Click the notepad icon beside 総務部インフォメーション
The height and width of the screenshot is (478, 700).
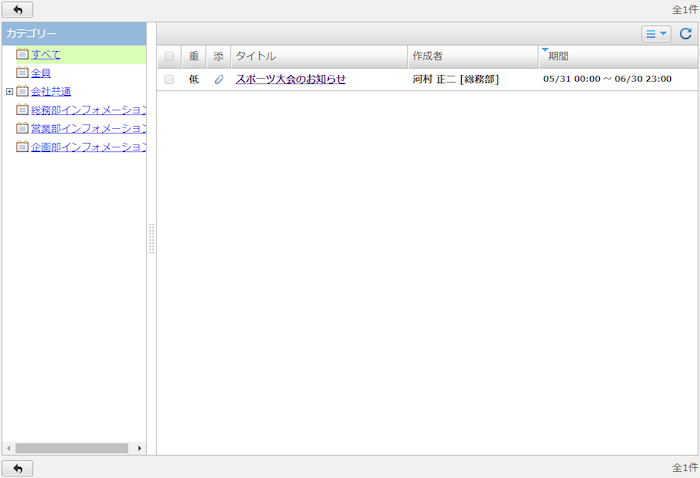[23, 110]
